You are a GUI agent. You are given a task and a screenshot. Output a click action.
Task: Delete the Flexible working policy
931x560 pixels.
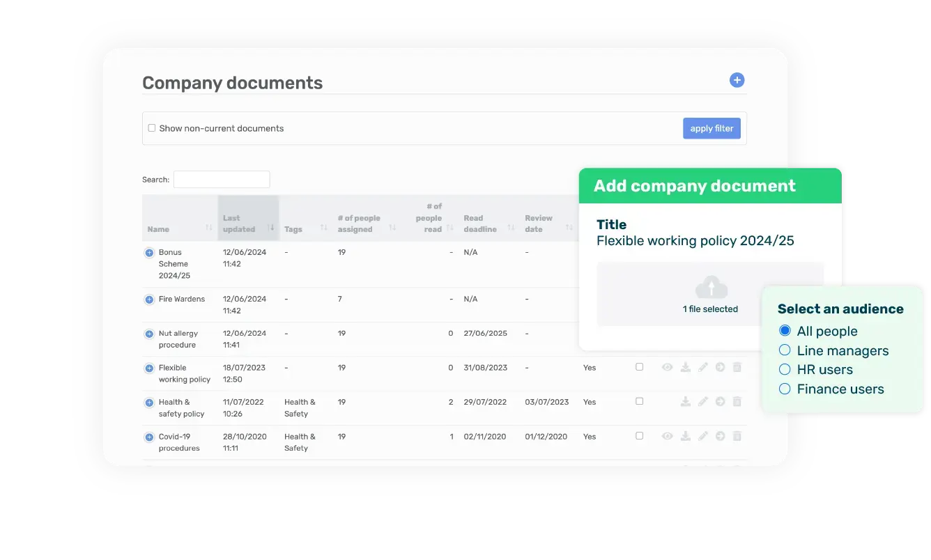[x=737, y=367]
